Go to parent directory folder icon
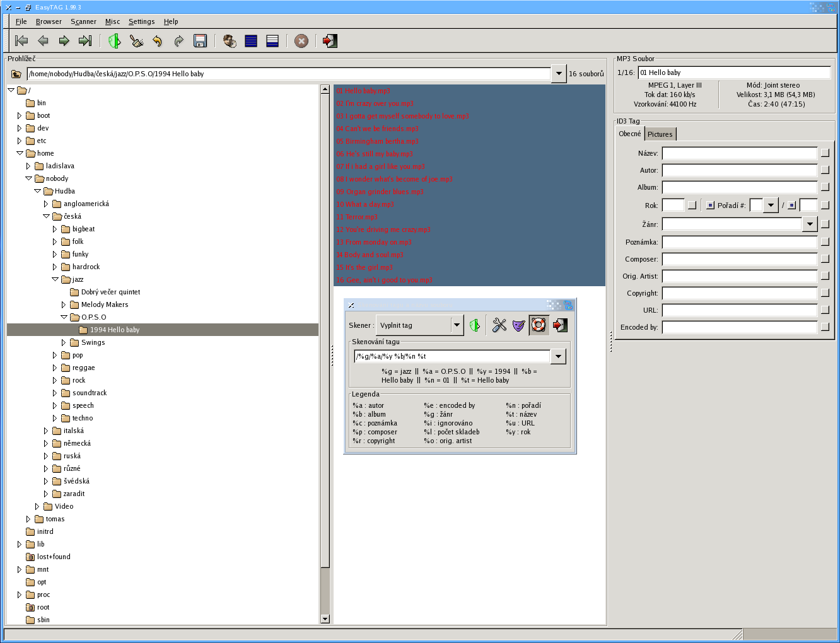840x643 pixels. (16, 74)
